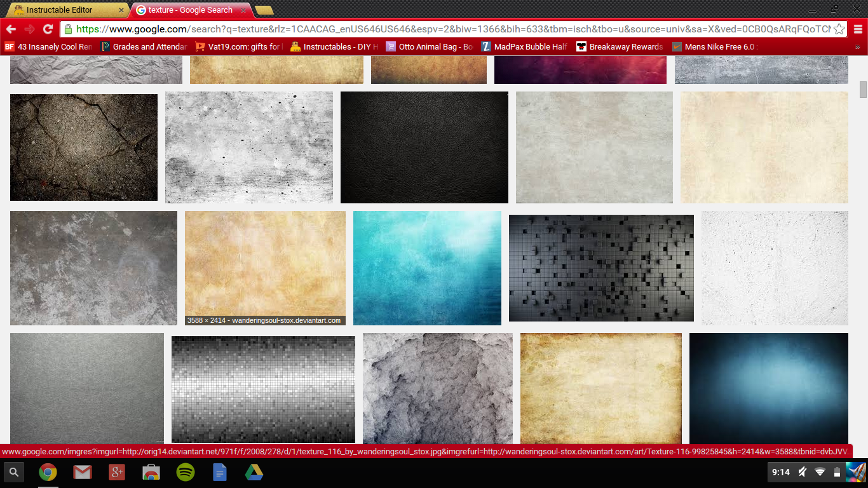Bookmark this page with the star icon

839,29
